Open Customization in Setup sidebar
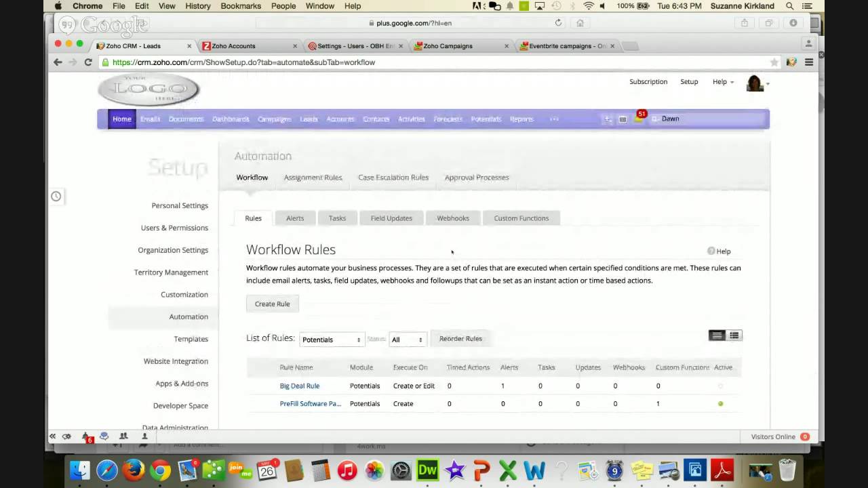The height and width of the screenshot is (488, 868). (184, 294)
